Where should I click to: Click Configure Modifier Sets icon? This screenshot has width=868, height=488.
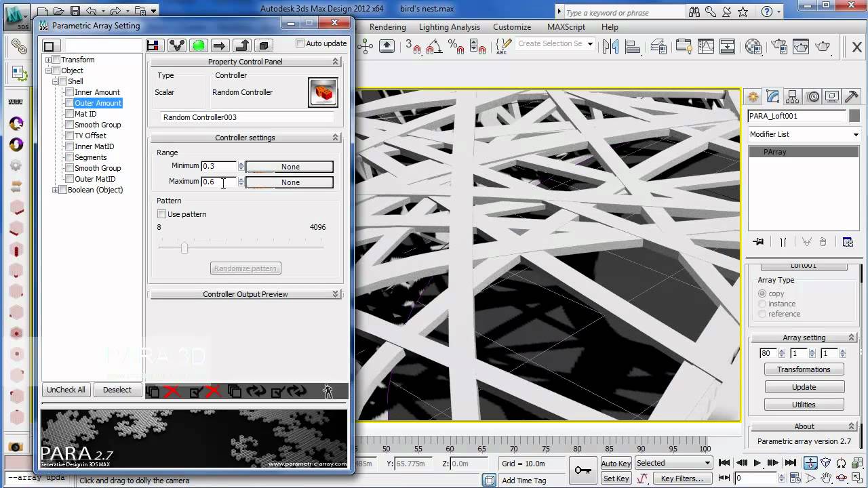point(848,242)
